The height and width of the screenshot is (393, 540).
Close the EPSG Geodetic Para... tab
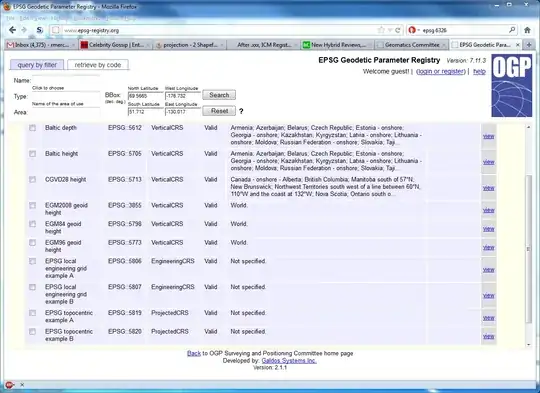[517, 45]
